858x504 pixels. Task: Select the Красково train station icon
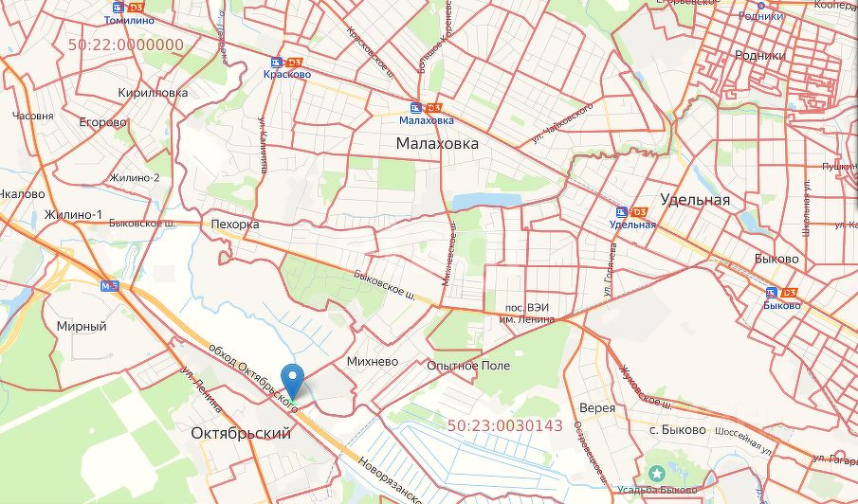click(277, 63)
